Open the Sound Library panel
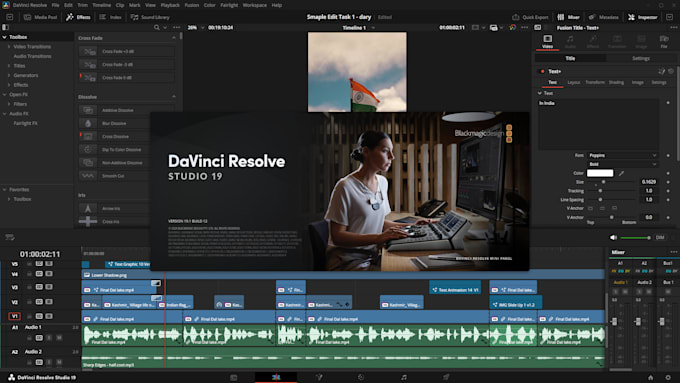 (x=150, y=17)
